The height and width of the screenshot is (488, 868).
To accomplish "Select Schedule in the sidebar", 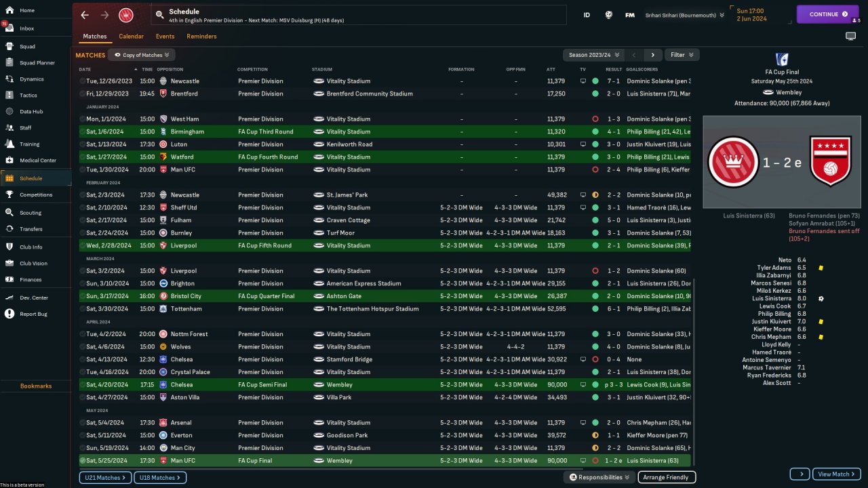I will (35, 178).
